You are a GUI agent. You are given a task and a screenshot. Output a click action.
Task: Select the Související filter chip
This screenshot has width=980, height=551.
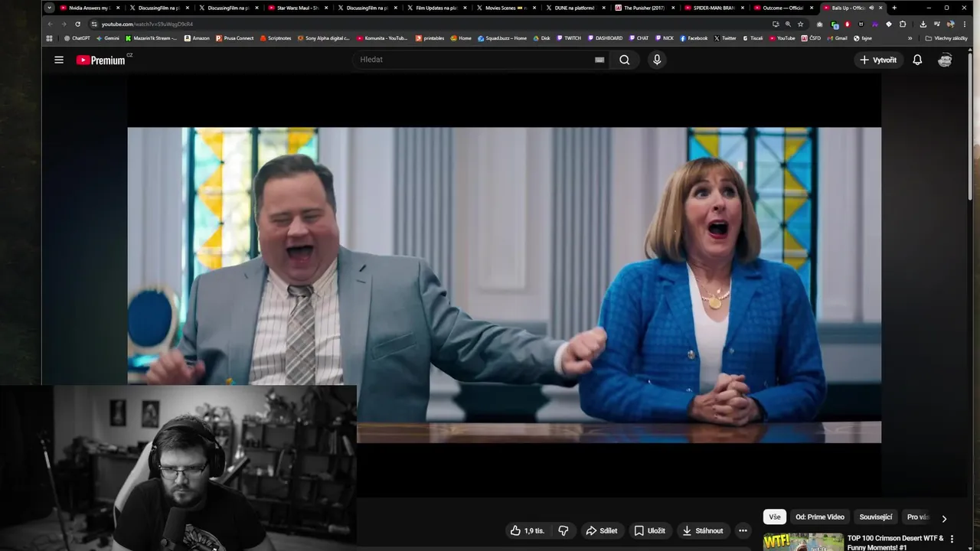click(876, 517)
